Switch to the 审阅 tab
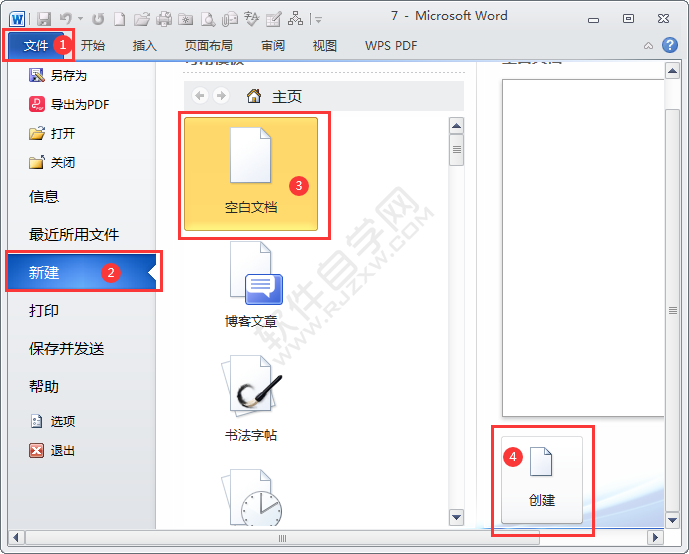The height and width of the screenshot is (554, 689). [273, 45]
